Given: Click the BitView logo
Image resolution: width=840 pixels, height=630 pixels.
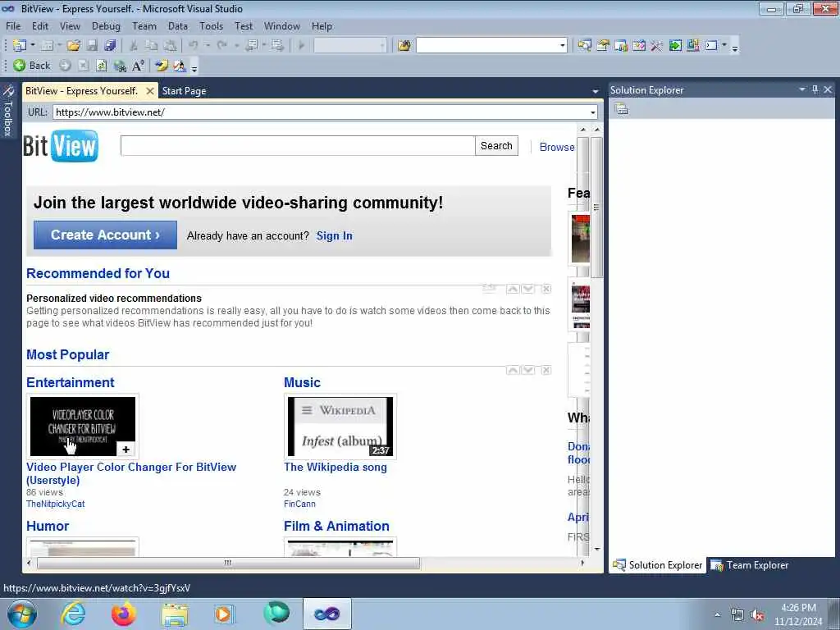Looking at the screenshot, I should coord(61,146).
